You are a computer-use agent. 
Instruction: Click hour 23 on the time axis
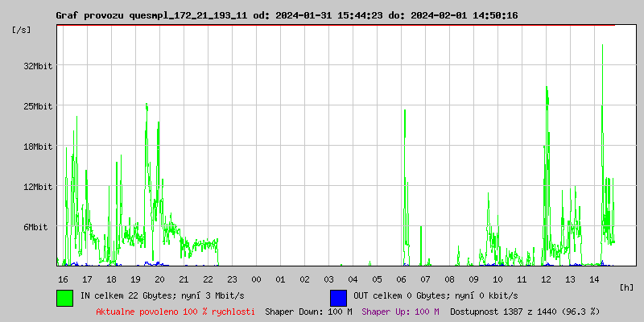click(x=232, y=279)
